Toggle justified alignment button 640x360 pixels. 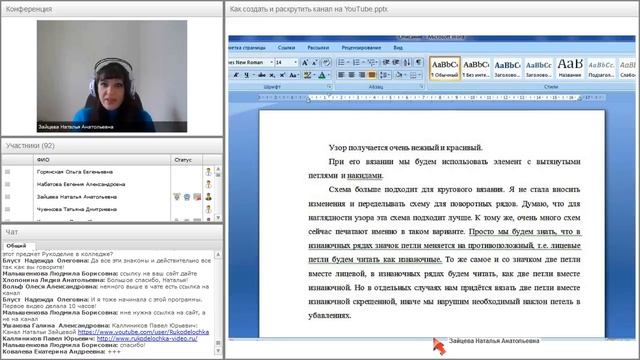(x=372, y=75)
